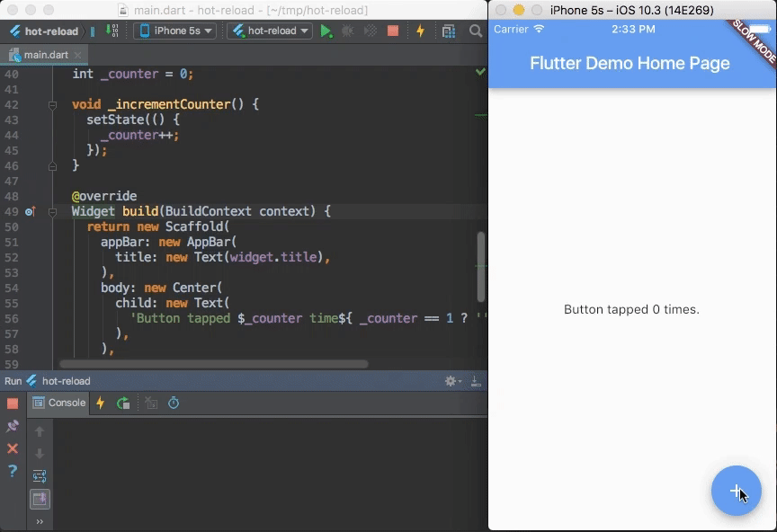Open the Flutter Inspector toolbar icon
777x532 pixels.
449,30
